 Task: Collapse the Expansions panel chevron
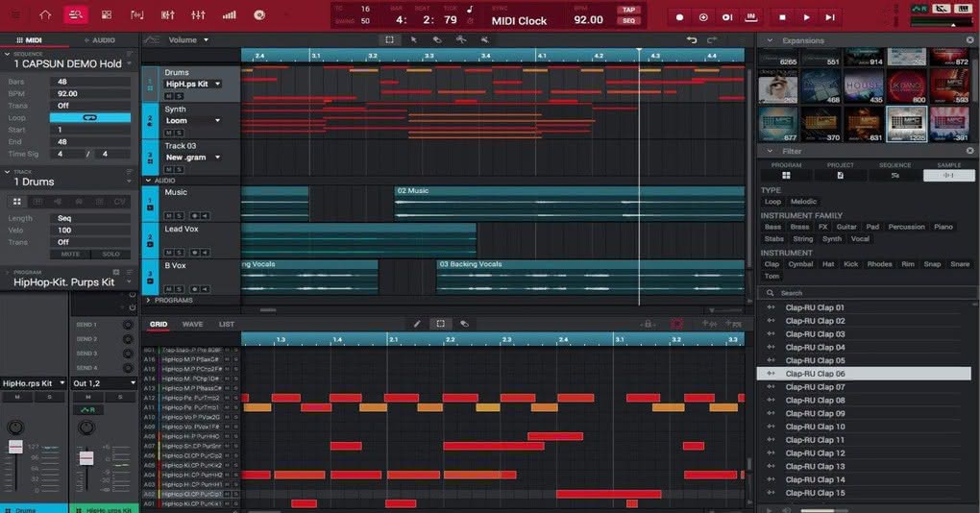coord(770,40)
